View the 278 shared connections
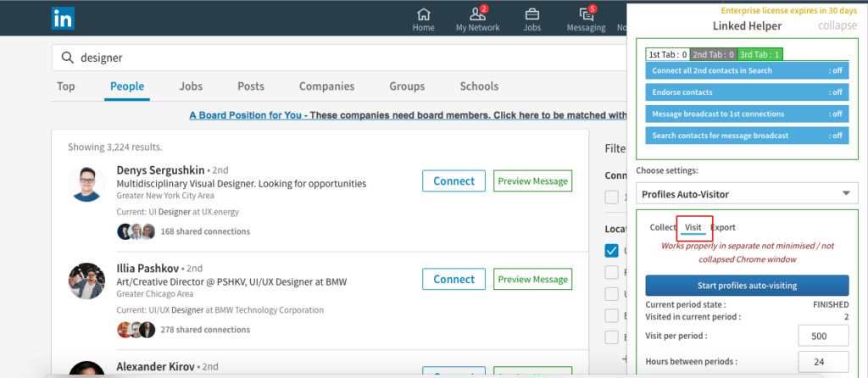The width and height of the screenshot is (868, 378). (205, 330)
